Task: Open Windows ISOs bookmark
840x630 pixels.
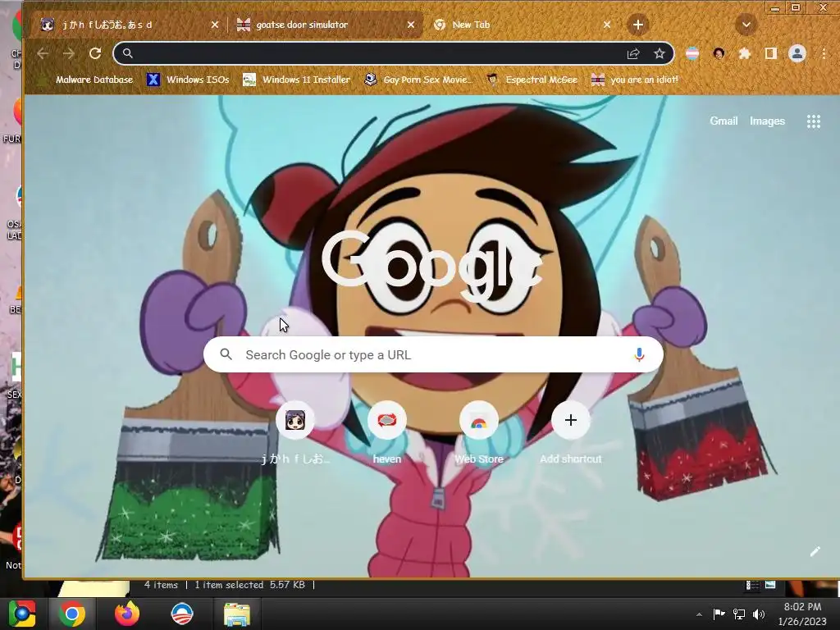Action: tap(188, 80)
